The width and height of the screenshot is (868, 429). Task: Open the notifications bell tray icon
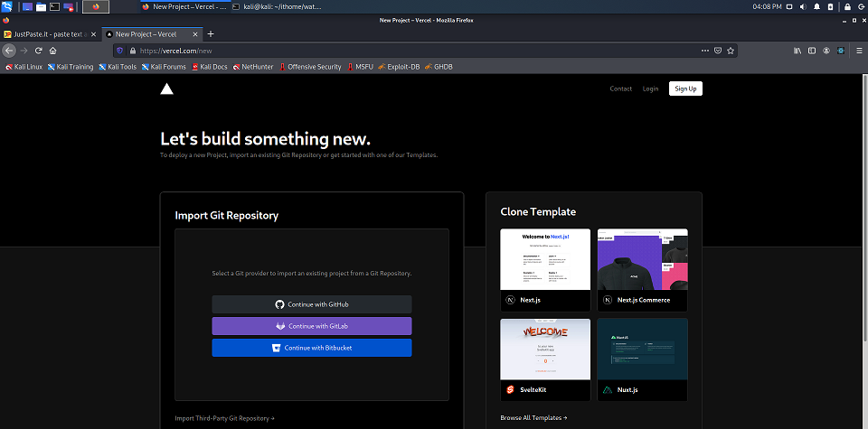[x=817, y=6]
